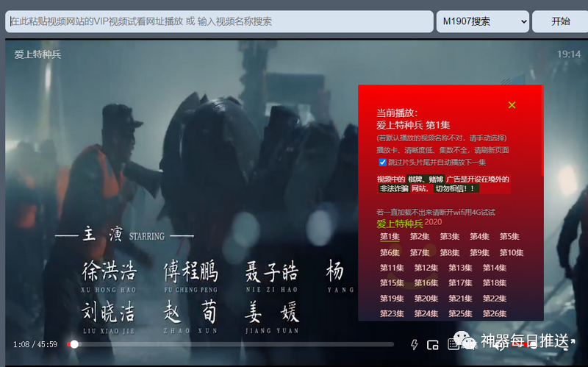Select episode 第4集
Image resolution: width=588 pixels, height=367 pixels.
point(480,236)
